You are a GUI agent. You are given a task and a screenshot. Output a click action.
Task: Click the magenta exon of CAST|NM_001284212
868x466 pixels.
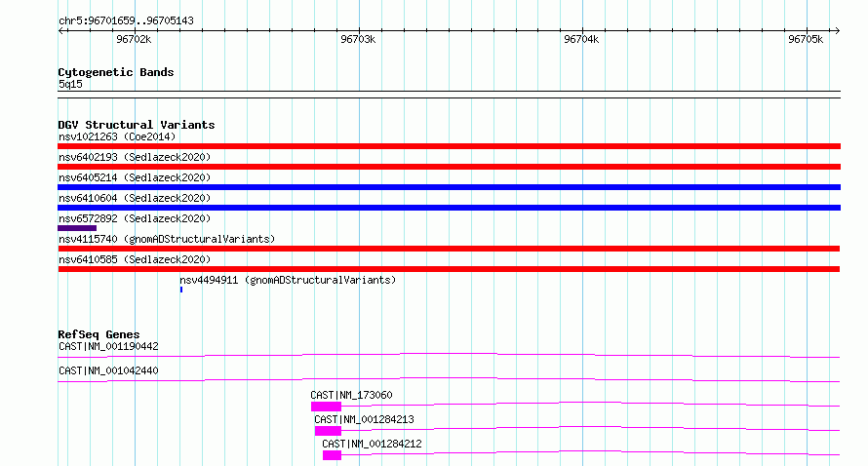click(x=332, y=455)
